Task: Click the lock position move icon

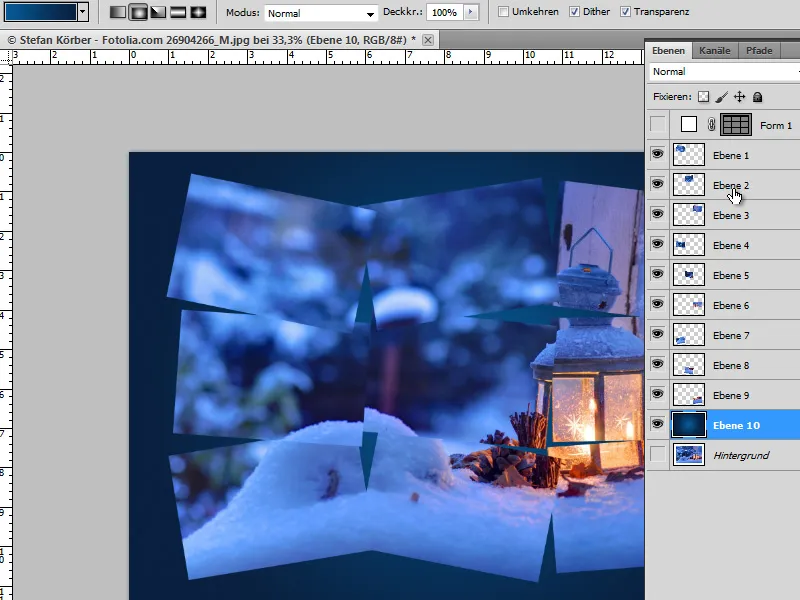Action: 740,97
